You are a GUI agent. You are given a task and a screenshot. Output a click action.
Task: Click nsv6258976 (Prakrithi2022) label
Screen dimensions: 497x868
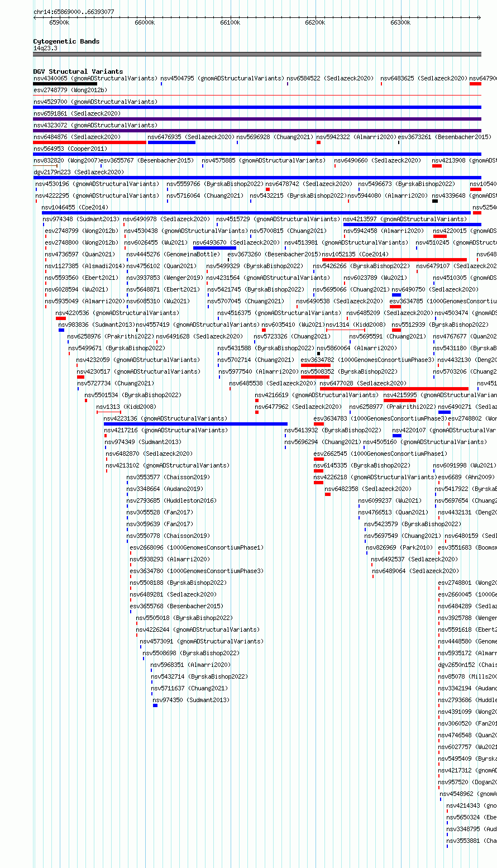tap(111, 336)
